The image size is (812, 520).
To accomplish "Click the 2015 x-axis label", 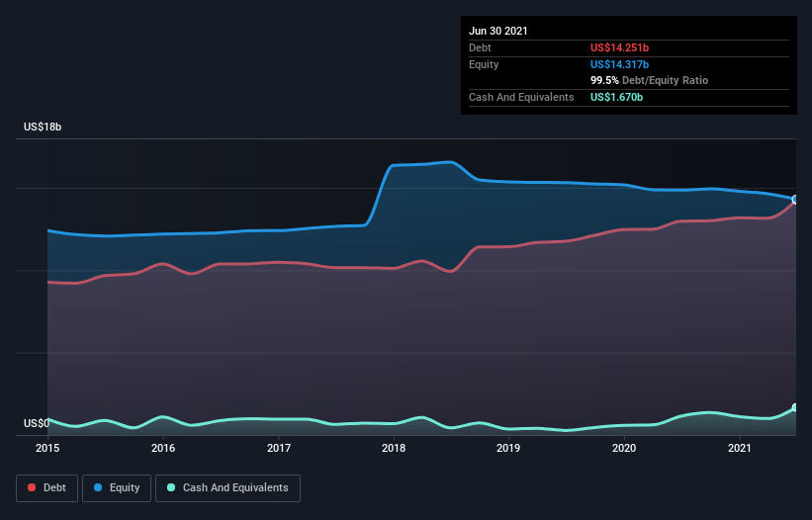I will point(47,448).
